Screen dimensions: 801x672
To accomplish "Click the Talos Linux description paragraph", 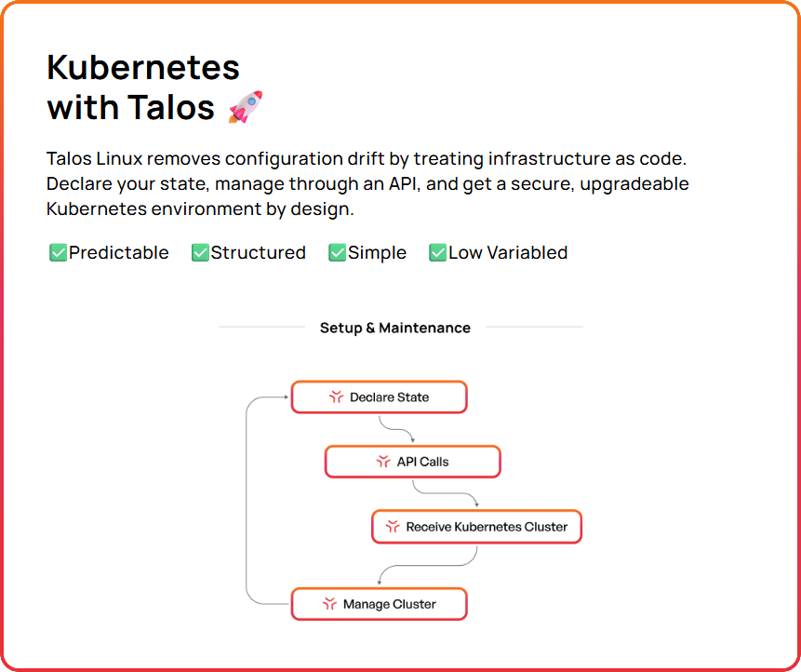I will click(x=367, y=183).
